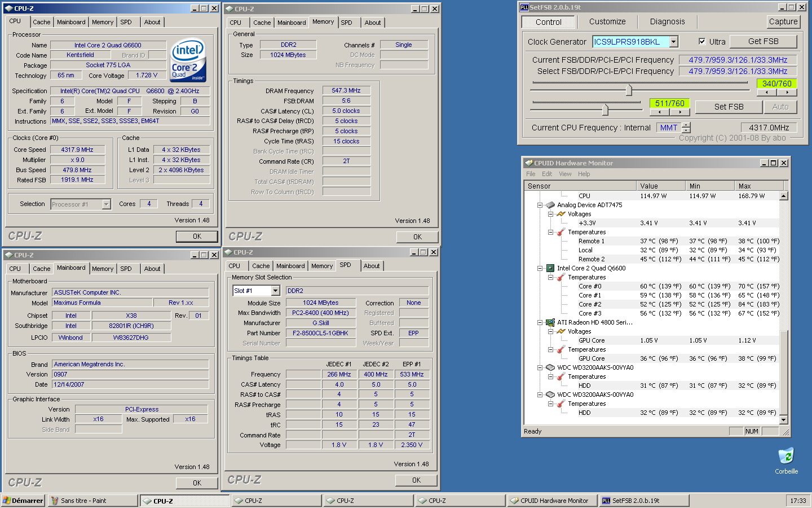Click the ATI Radeon HD 4800 graphics card icon
Viewport: 812px width, 508px height.
550,322
